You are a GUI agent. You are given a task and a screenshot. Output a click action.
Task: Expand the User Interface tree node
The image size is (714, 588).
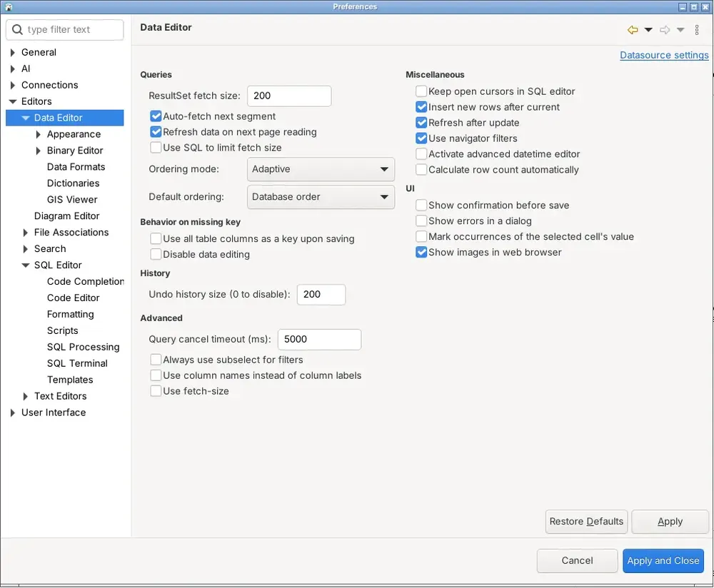pos(13,412)
